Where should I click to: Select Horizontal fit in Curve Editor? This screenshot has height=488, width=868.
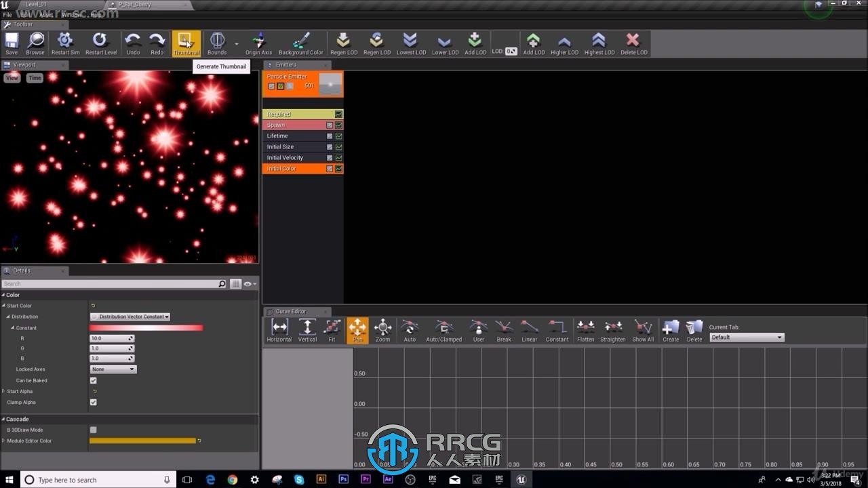[279, 331]
